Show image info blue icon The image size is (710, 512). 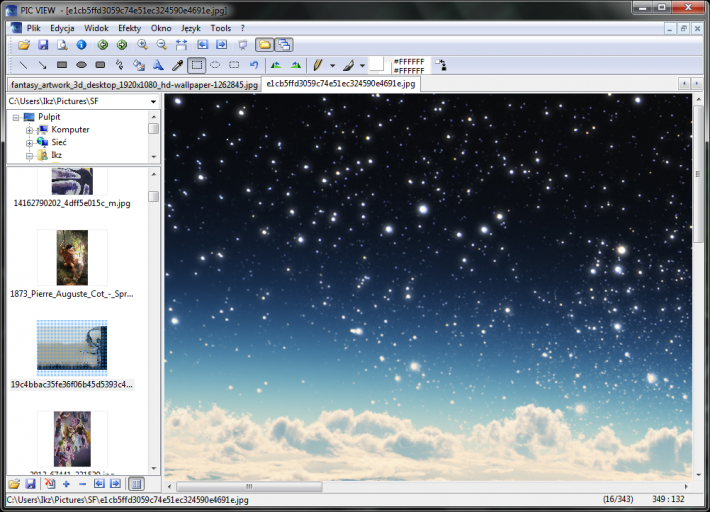tap(82, 45)
